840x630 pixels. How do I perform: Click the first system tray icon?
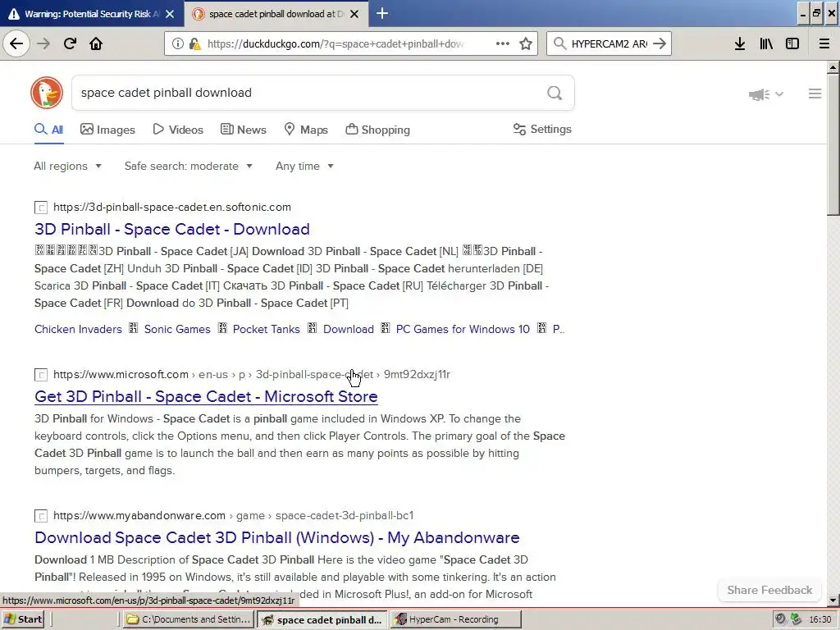click(781, 619)
